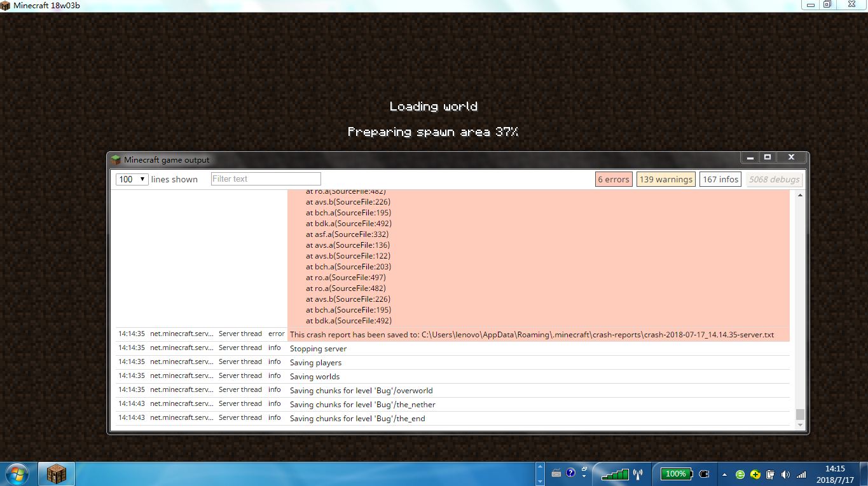Select the 'Bug'/the_end saving chunks line
Viewport: 868px width, 486px height.
pyautogui.click(x=451, y=418)
